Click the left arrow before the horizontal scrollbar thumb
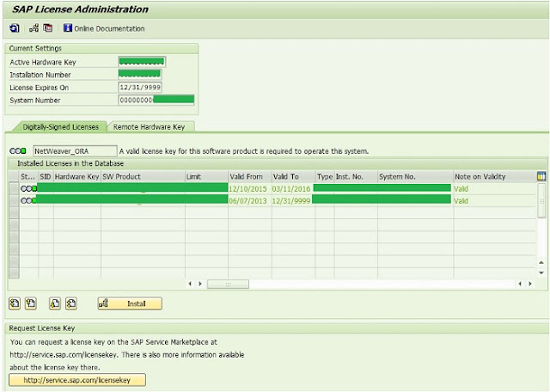The image size is (550, 392). click(190, 284)
